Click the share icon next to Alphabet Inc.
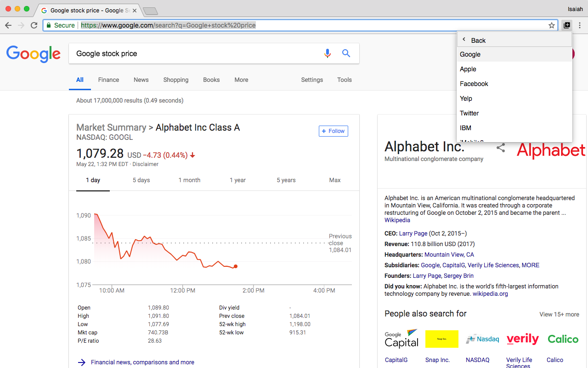The height and width of the screenshot is (368, 588). pos(501,148)
